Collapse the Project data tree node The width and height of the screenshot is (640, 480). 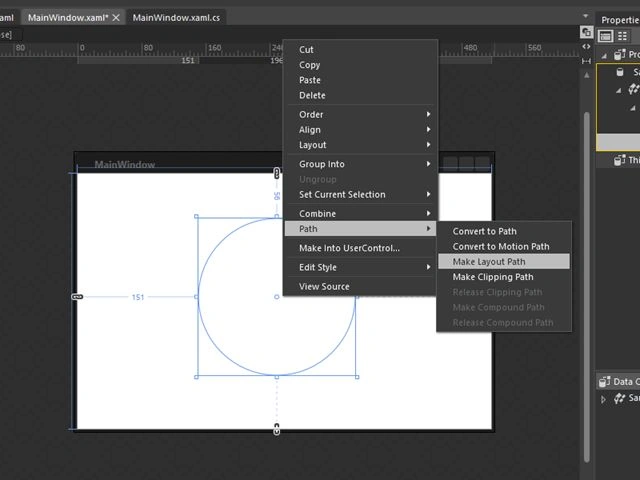click(604, 55)
